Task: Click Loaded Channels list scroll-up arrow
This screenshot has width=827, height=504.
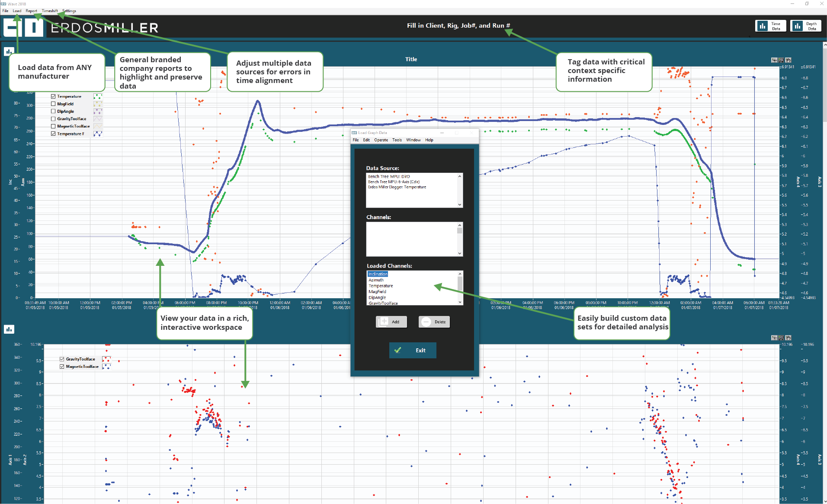Action: pyautogui.click(x=460, y=274)
